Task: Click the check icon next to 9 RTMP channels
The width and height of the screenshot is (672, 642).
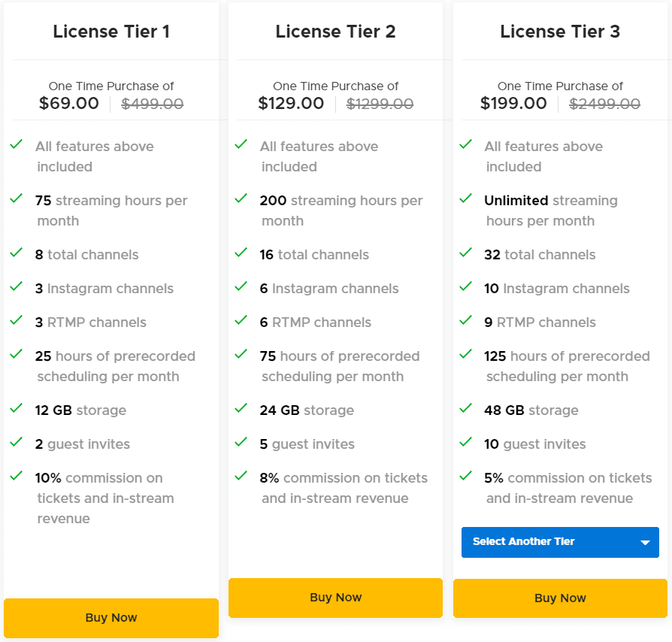Action: (x=465, y=320)
